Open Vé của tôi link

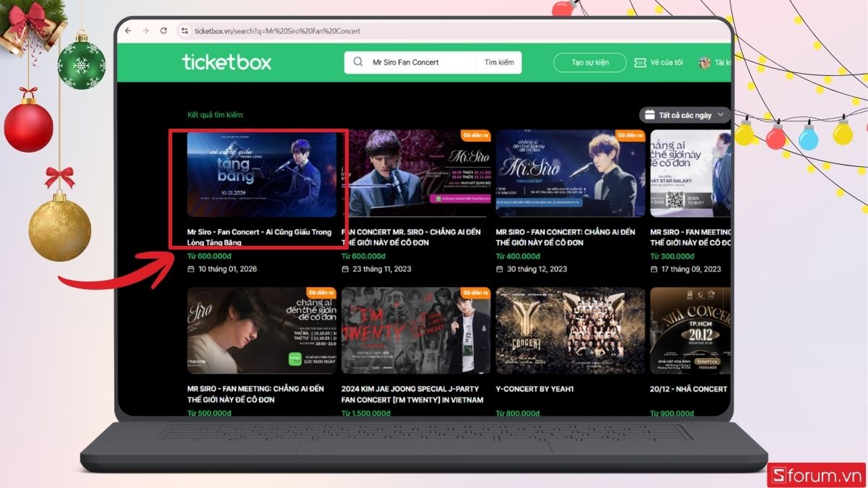(x=666, y=62)
